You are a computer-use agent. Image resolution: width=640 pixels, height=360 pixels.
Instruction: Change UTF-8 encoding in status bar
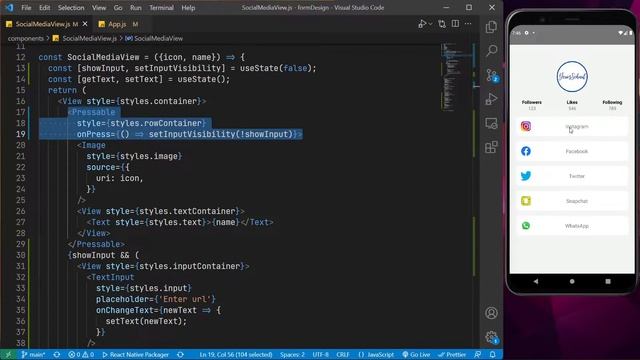tap(320, 355)
